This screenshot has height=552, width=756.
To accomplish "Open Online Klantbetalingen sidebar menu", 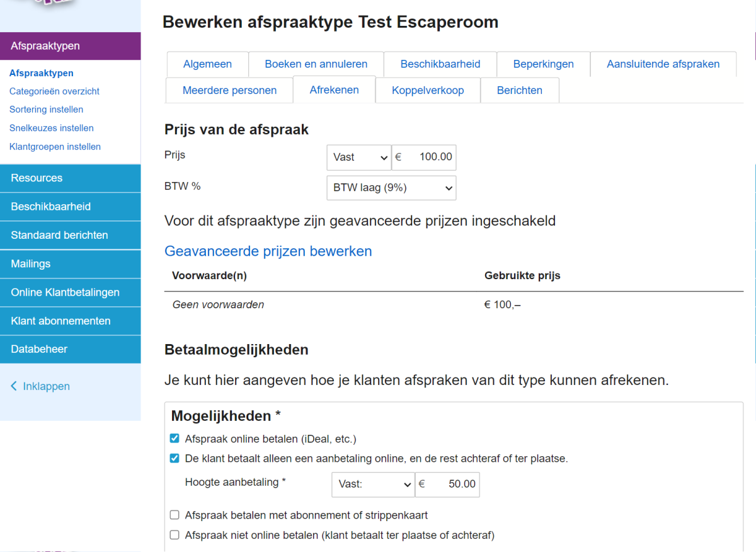I will pyautogui.click(x=71, y=292).
